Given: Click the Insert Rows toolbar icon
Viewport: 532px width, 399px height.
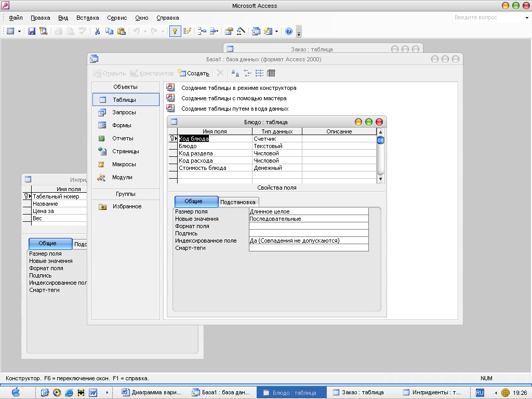Looking at the screenshot, I should click(x=202, y=31).
